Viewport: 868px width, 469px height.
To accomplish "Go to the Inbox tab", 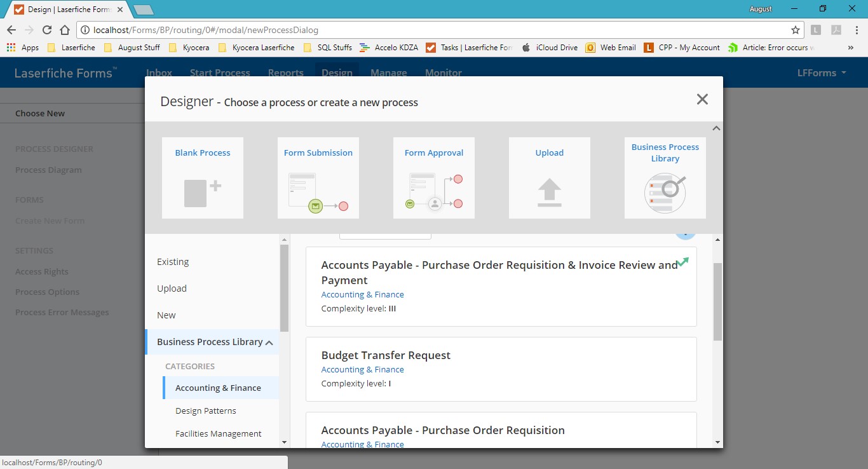I will (159, 73).
